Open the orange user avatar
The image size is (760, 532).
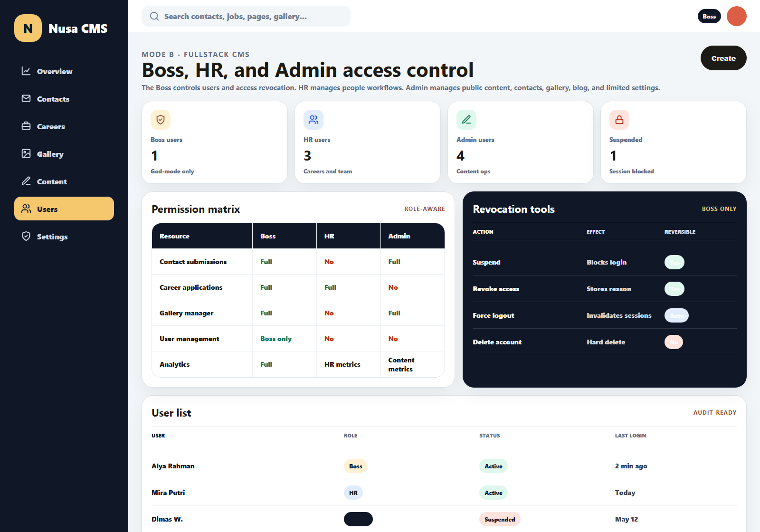[x=737, y=16]
